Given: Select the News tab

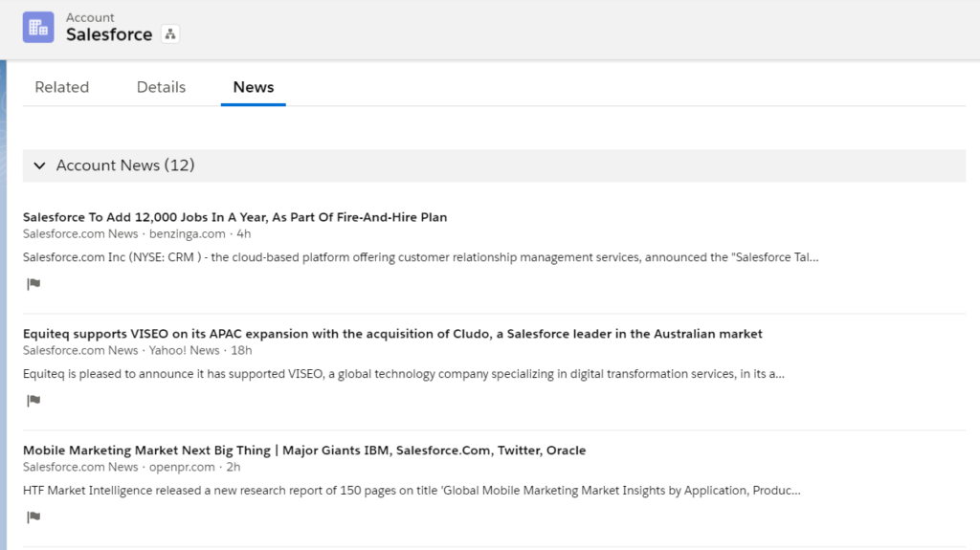Looking at the screenshot, I should click(253, 87).
